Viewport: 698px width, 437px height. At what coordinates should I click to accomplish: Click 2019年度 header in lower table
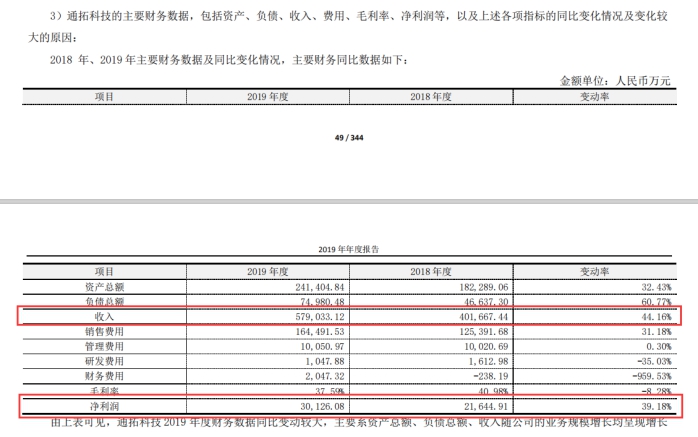[268, 271]
